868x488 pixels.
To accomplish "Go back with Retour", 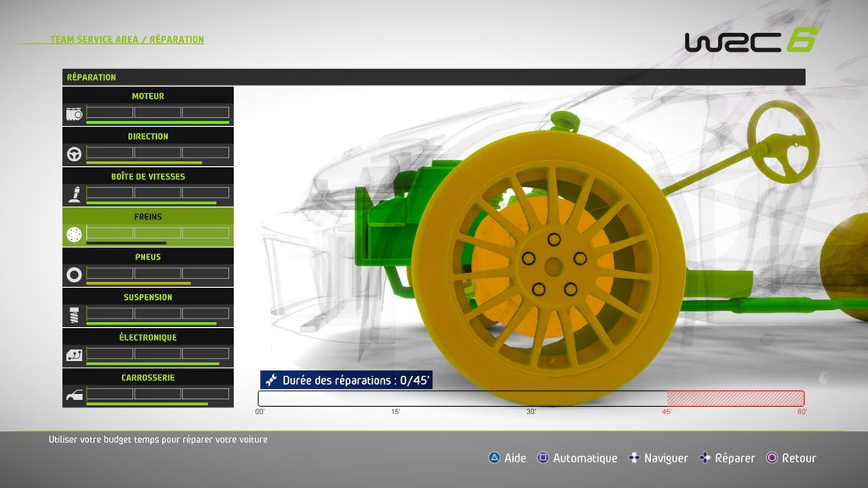I will click(798, 458).
